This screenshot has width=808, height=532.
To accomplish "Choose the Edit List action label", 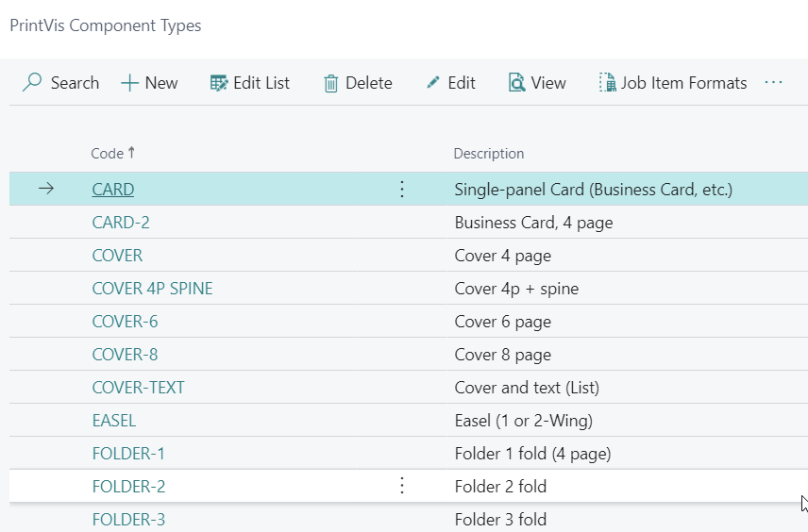I will click(x=261, y=83).
